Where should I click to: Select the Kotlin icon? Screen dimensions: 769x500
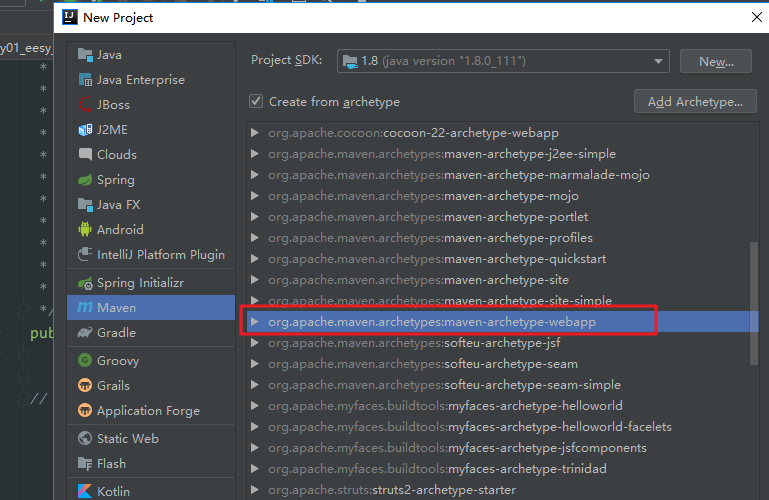85,491
